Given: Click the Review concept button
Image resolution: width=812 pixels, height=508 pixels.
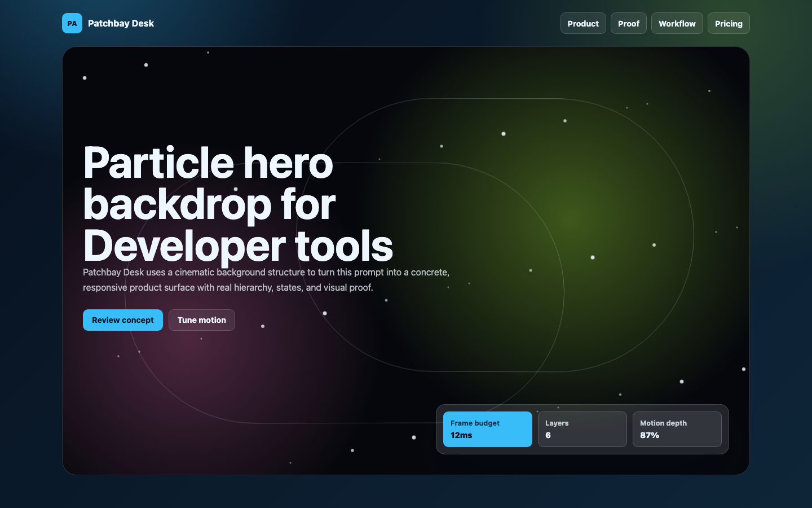Looking at the screenshot, I should (x=123, y=320).
